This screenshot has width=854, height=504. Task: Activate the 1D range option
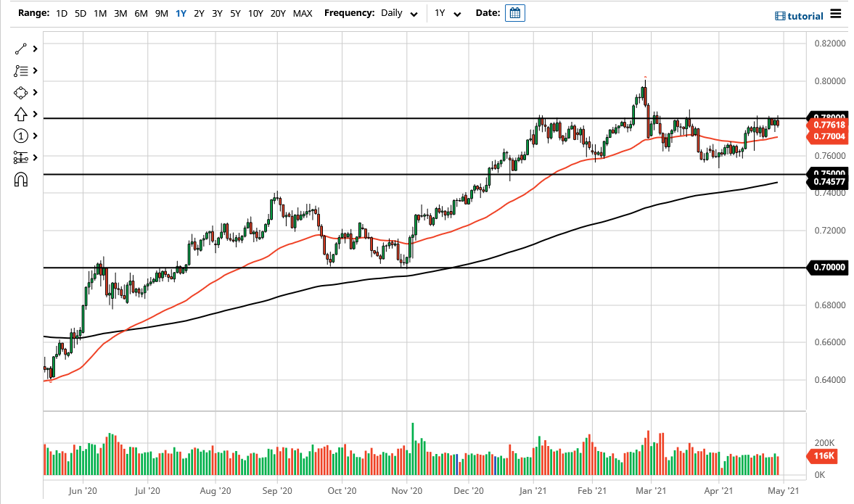click(61, 13)
